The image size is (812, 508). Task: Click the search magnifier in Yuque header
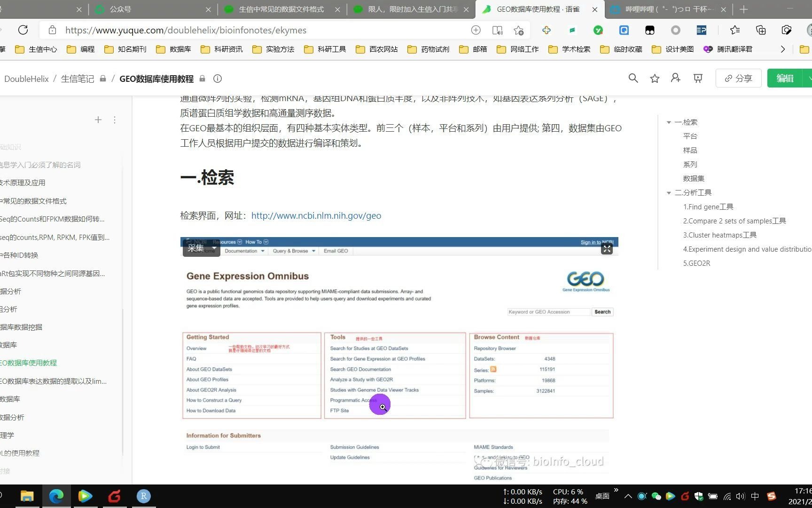click(633, 78)
